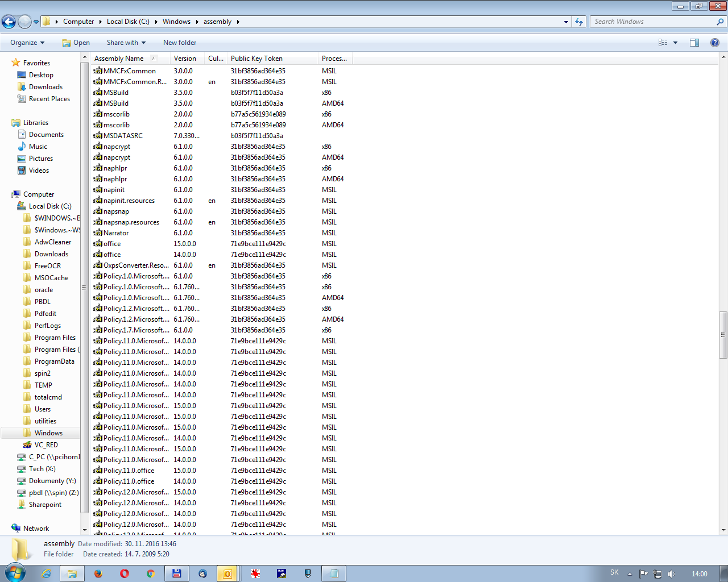Navigate to Local Disk (C:) breadcrumb
The height and width of the screenshot is (582, 728).
[128, 22]
